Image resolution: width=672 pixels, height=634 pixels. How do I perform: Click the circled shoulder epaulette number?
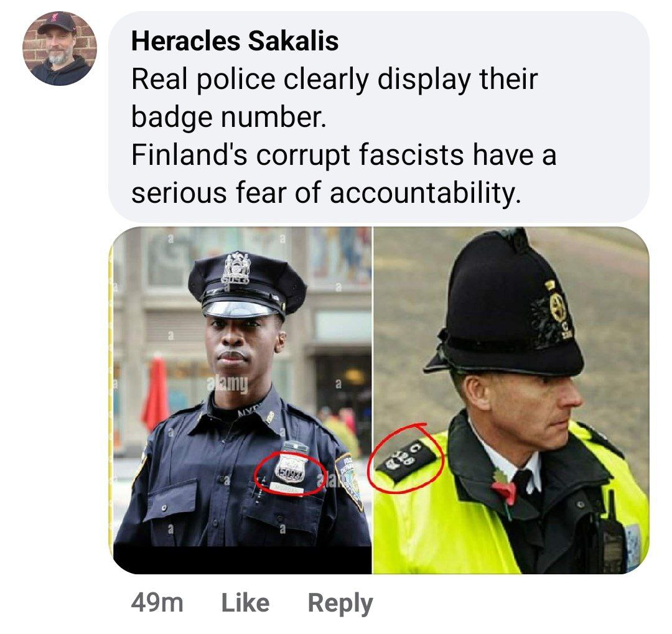[x=406, y=460]
